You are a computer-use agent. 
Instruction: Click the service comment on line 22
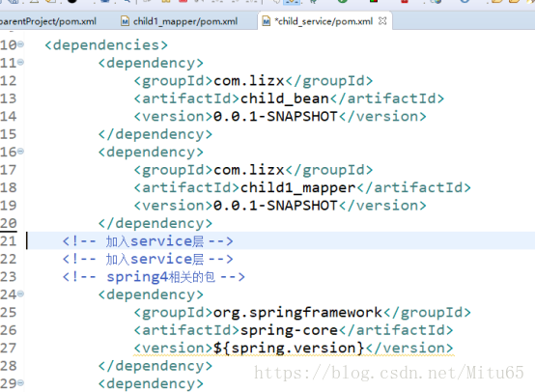[x=148, y=259]
